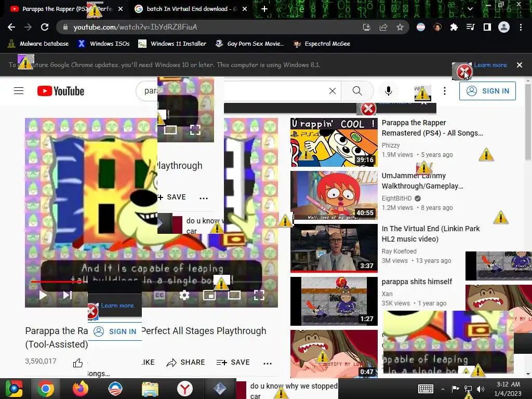Open In The Virtual End video title
Image resolution: width=532 pixels, height=399 pixels.
pos(431,234)
